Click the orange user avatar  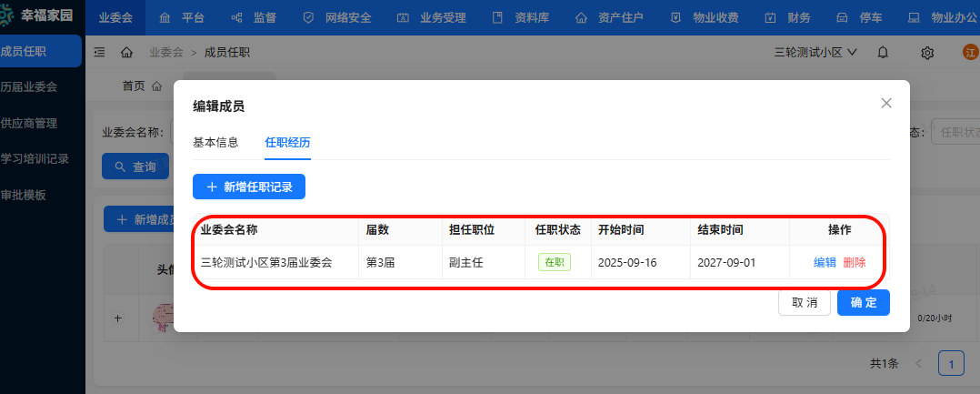[971, 53]
